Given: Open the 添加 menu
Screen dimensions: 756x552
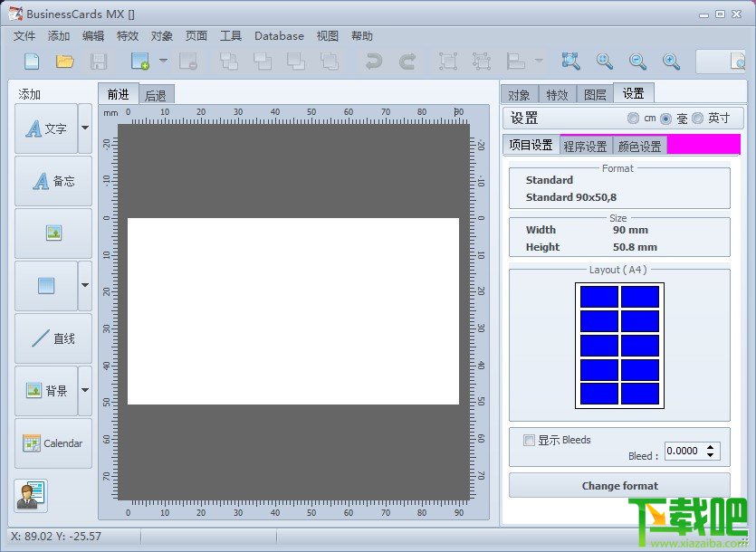Looking at the screenshot, I should click(x=59, y=35).
